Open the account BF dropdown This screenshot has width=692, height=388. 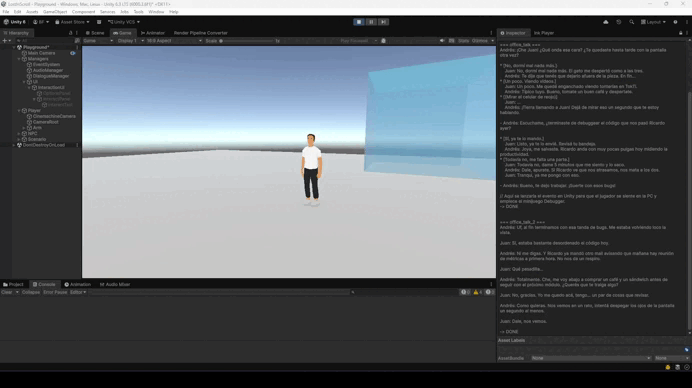(41, 22)
